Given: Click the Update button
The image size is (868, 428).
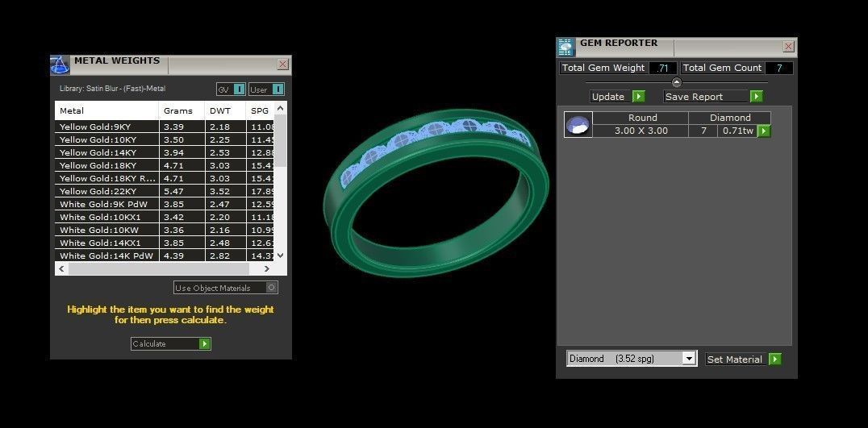Looking at the screenshot, I should coord(617,96).
